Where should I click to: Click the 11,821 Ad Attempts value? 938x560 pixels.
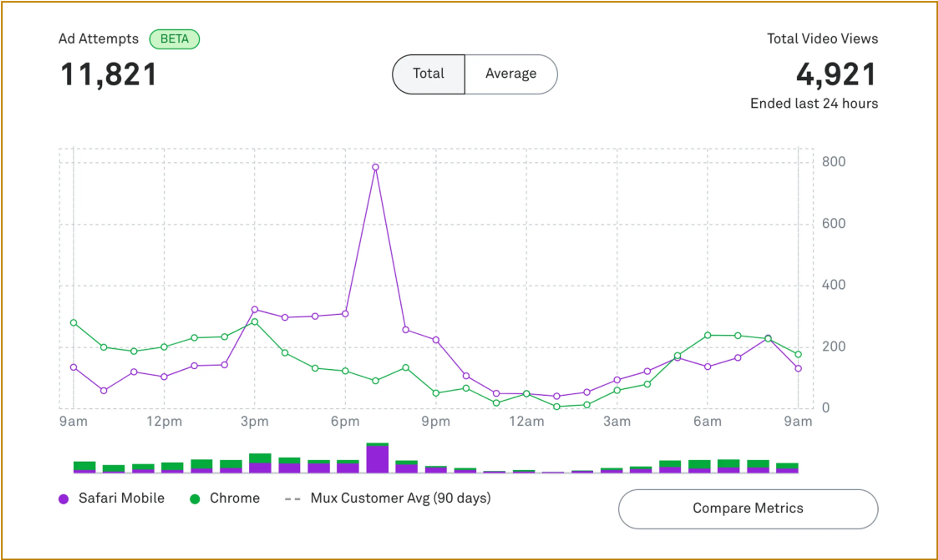click(108, 75)
